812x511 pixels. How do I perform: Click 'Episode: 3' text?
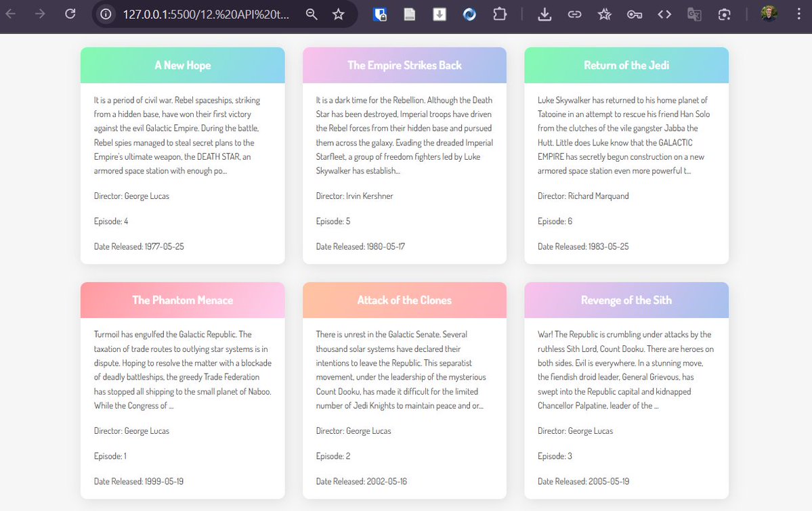pos(555,456)
